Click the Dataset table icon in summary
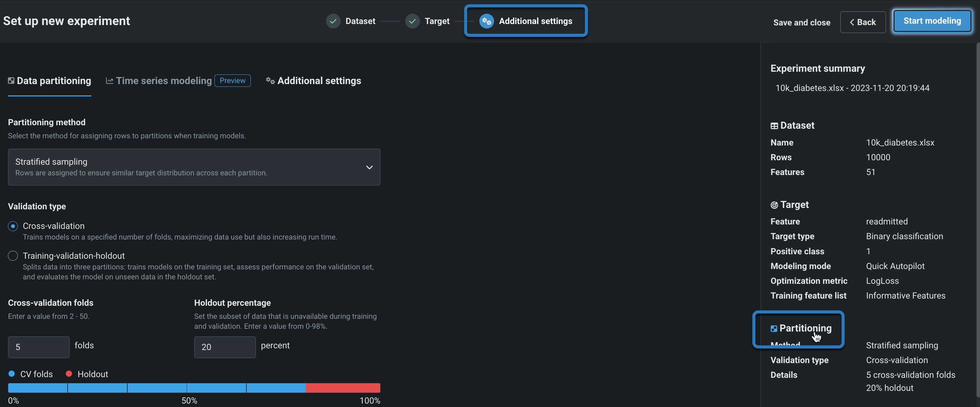Screen dimensions: 980x407 774,126
